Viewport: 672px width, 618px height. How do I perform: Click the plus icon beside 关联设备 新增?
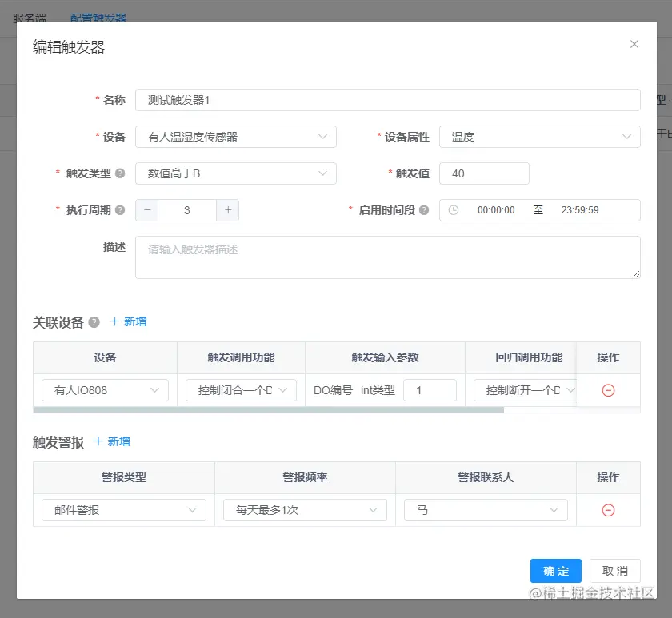(x=114, y=323)
